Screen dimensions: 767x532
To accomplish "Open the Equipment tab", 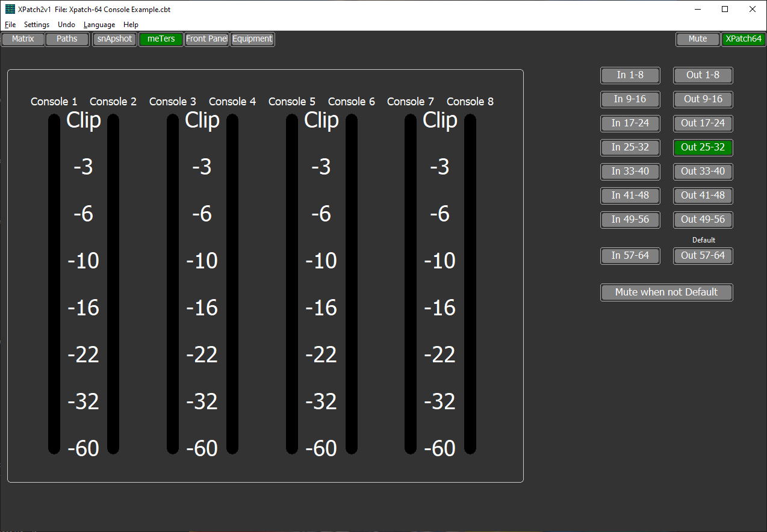I will pyautogui.click(x=252, y=39).
